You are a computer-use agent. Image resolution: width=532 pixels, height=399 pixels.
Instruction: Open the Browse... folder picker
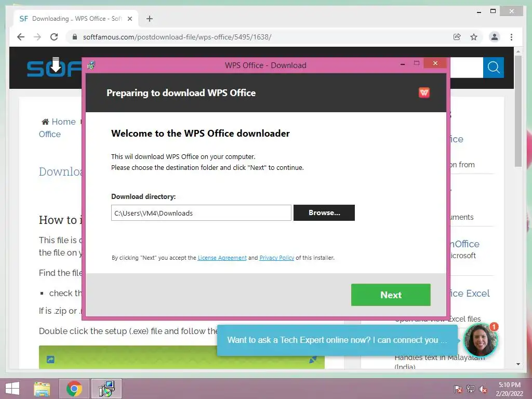click(x=324, y=212)
